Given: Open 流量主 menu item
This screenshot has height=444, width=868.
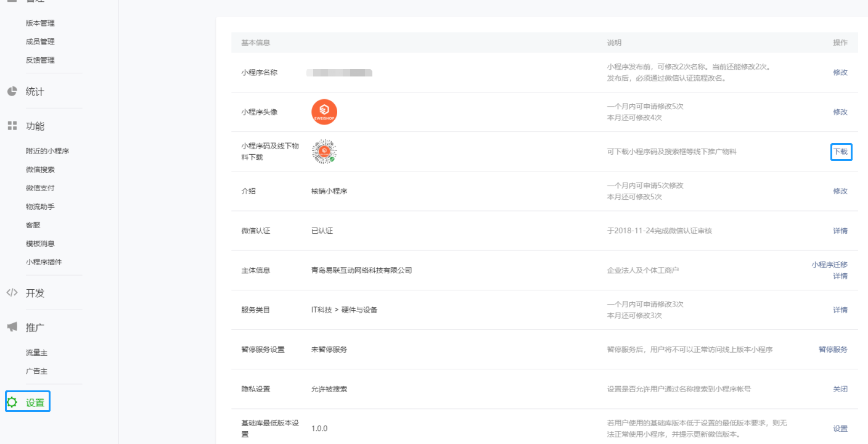Looking at the screenshot, I should pyautogui.click(x=36, y=353).
